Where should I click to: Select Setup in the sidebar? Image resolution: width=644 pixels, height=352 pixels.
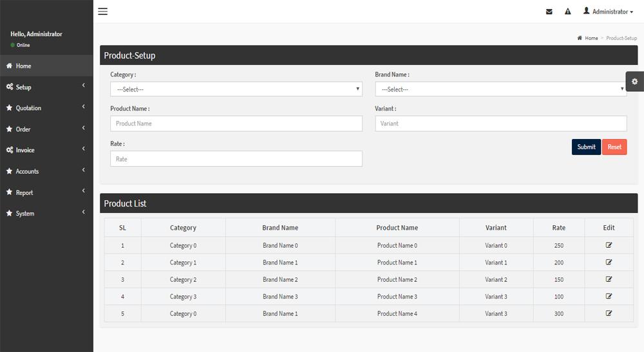[x=46, y=87]
